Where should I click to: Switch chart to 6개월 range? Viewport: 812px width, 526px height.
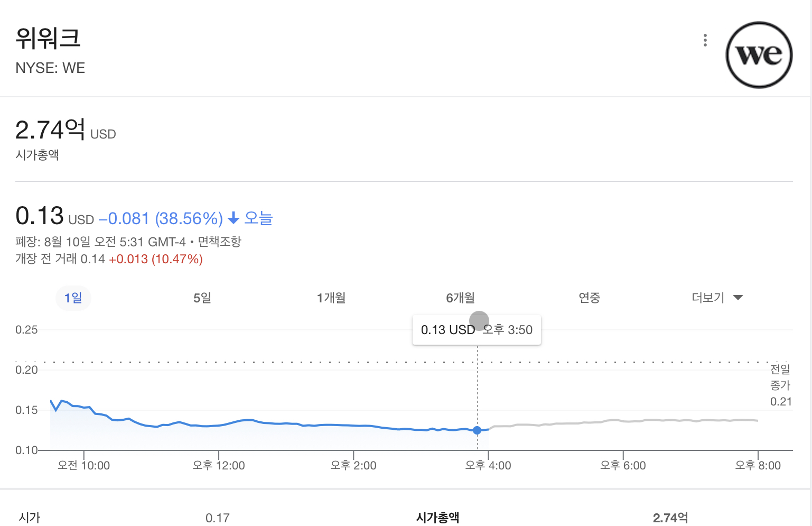pos(460,298)
